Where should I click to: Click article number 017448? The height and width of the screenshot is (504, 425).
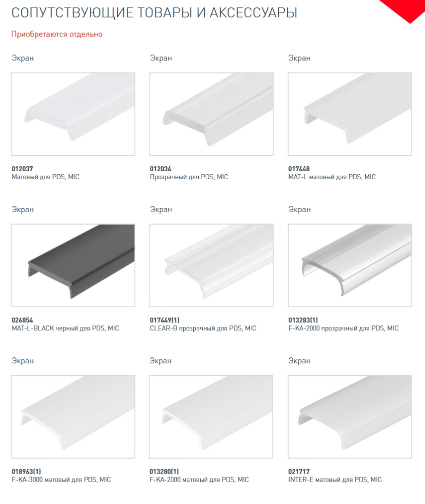(299, 169)
